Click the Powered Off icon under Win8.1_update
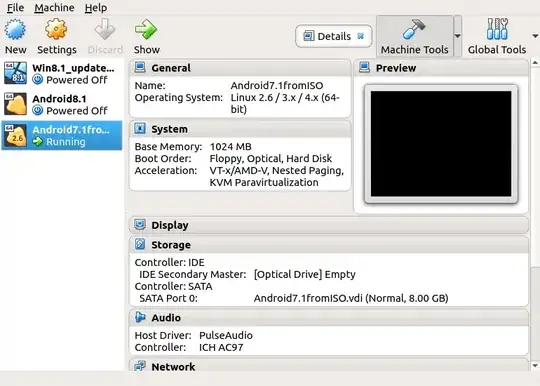This screenshot has width=540, height=386. (38, 80)
